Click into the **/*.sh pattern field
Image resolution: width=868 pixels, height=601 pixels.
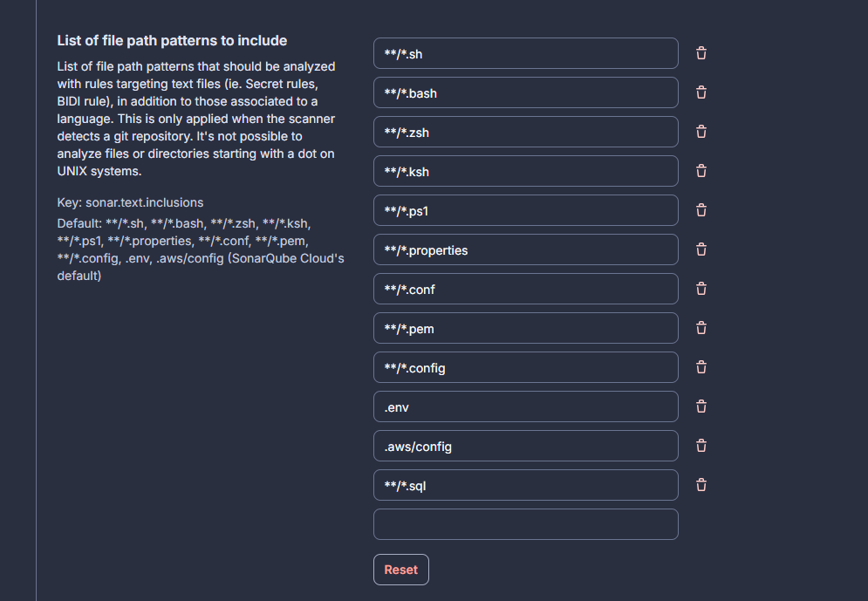click(525, 53)
